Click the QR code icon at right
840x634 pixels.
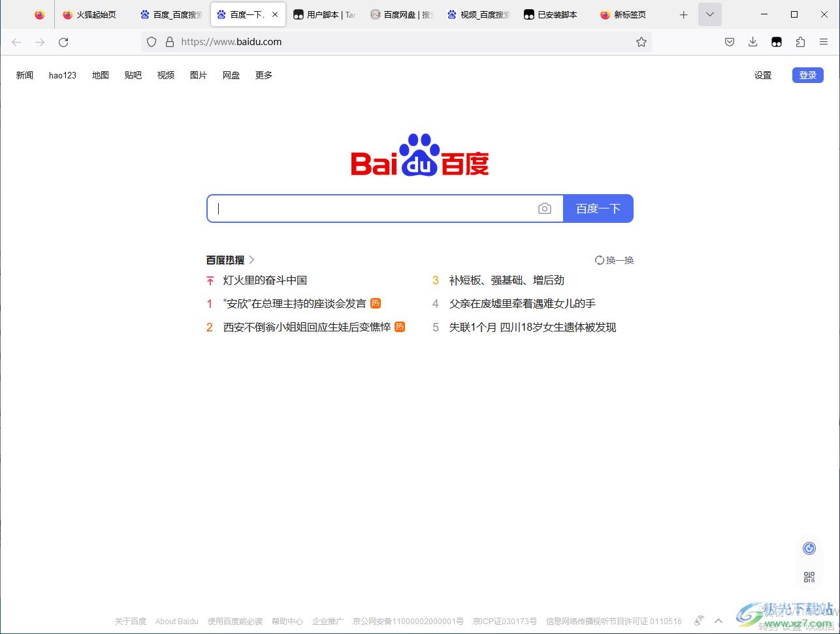click(x=809, y=577)
